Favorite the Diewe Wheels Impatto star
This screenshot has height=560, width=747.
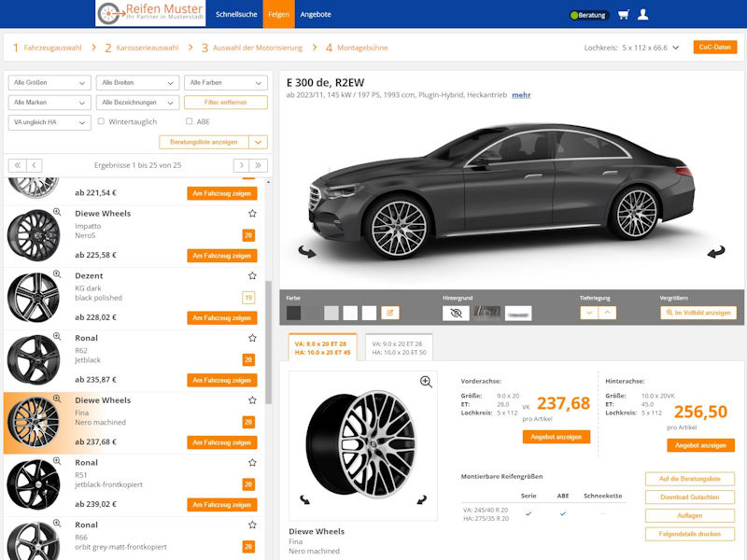252,214
